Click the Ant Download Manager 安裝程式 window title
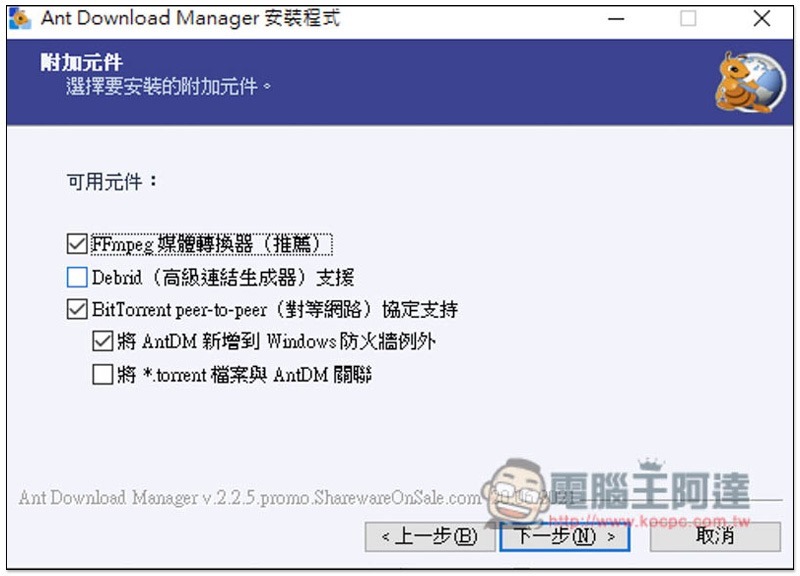This screenshot has height=576, width=800. pyautogui.click(x=190, y=18)
